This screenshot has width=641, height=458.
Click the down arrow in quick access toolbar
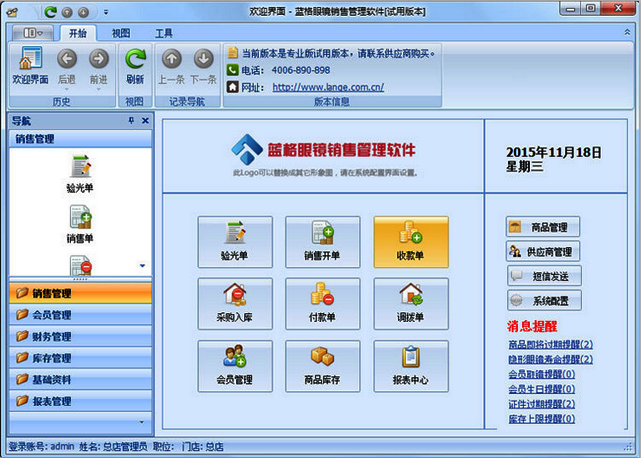pyautogui.click(x=83, y=12)
